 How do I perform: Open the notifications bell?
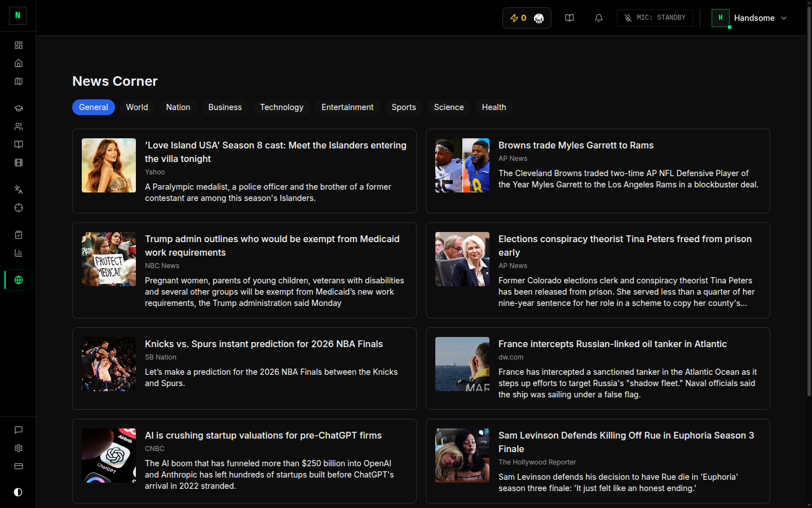pos(599,18)
